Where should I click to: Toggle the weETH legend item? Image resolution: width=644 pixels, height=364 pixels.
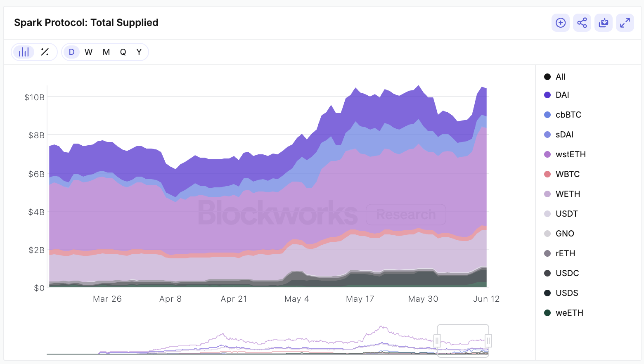(x=569, y=313)
